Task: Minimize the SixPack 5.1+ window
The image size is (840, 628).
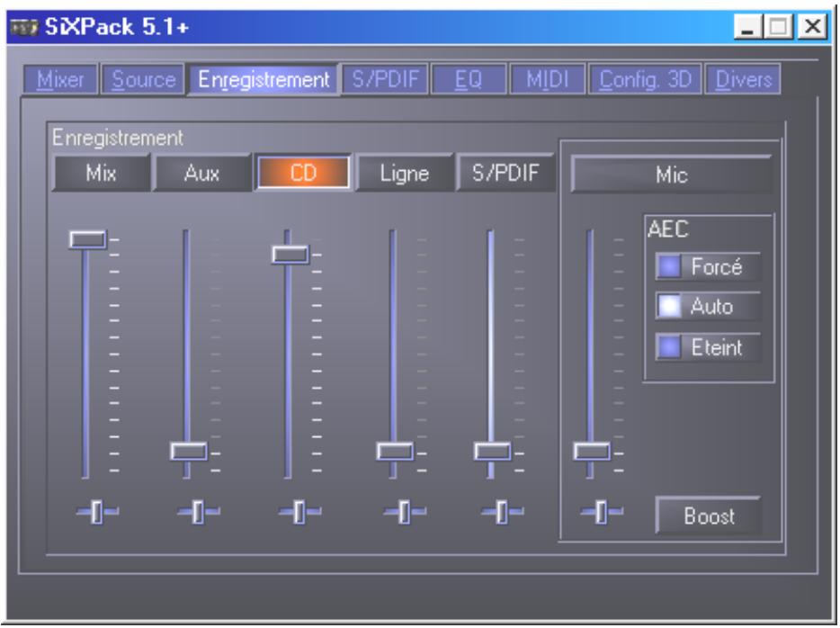Action: tap(748, 26)
